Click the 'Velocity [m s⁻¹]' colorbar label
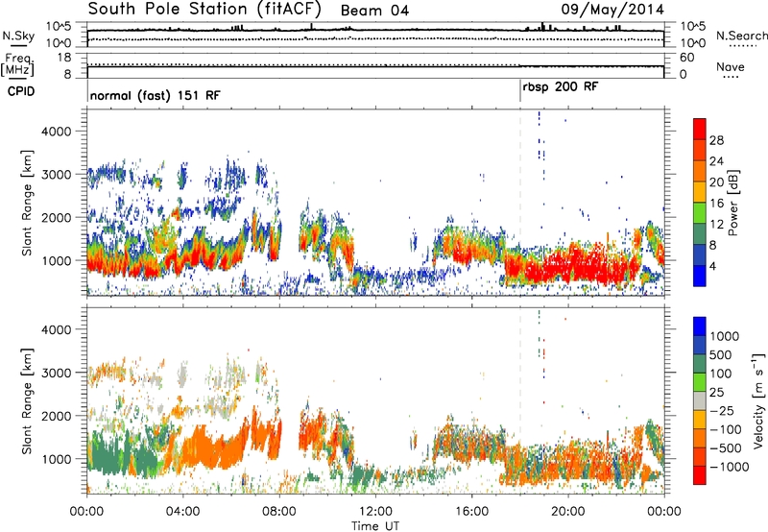 pyautogui.click(x=758, y=400)
